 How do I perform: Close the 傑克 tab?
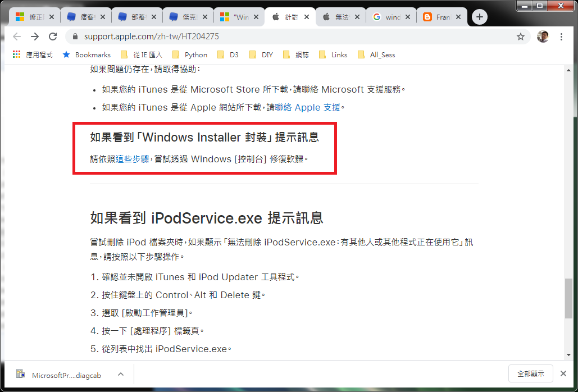[x=205, y=17]
